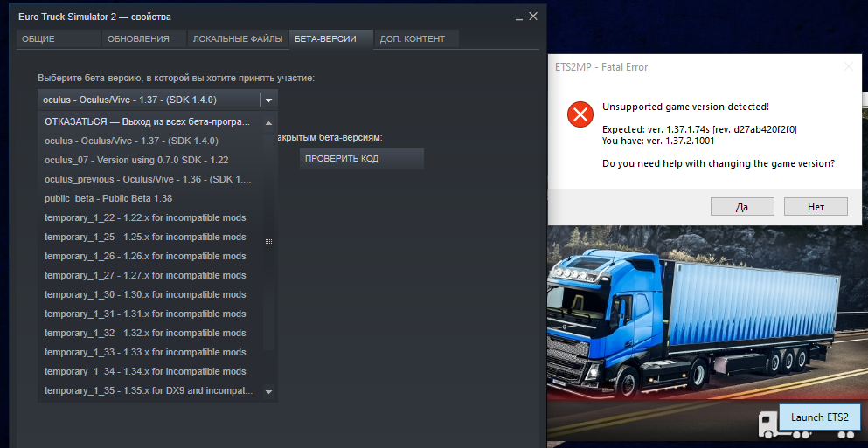The width and height of the screenshot is (868, 448).
Task: Click the red error icon in dialog
Action: click(x=580, y=114)
